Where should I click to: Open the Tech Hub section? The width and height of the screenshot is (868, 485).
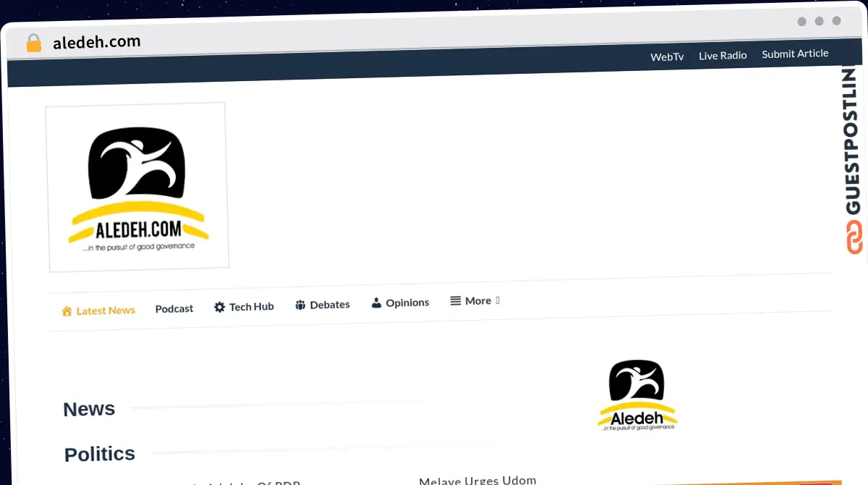point(251,307)
